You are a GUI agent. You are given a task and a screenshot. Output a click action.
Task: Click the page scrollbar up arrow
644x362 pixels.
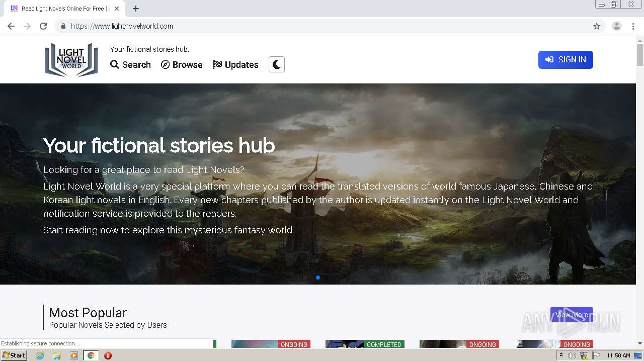tap(640, 40)
